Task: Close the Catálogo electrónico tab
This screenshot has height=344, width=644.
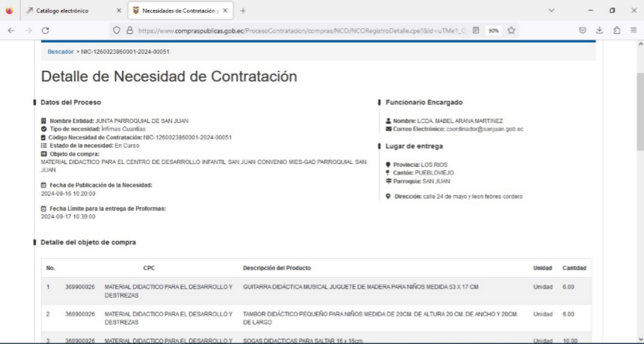Action: click(118, 10)
